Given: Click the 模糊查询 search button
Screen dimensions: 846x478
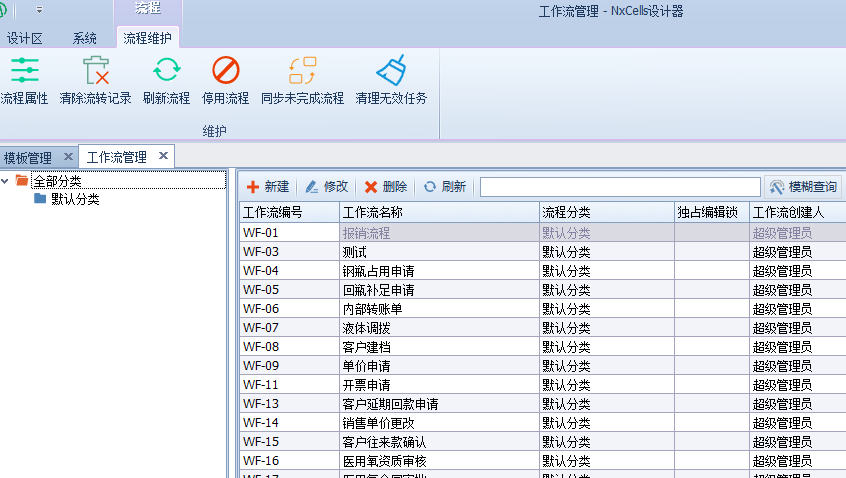Looking at the screenshot, I should [803, 187].
